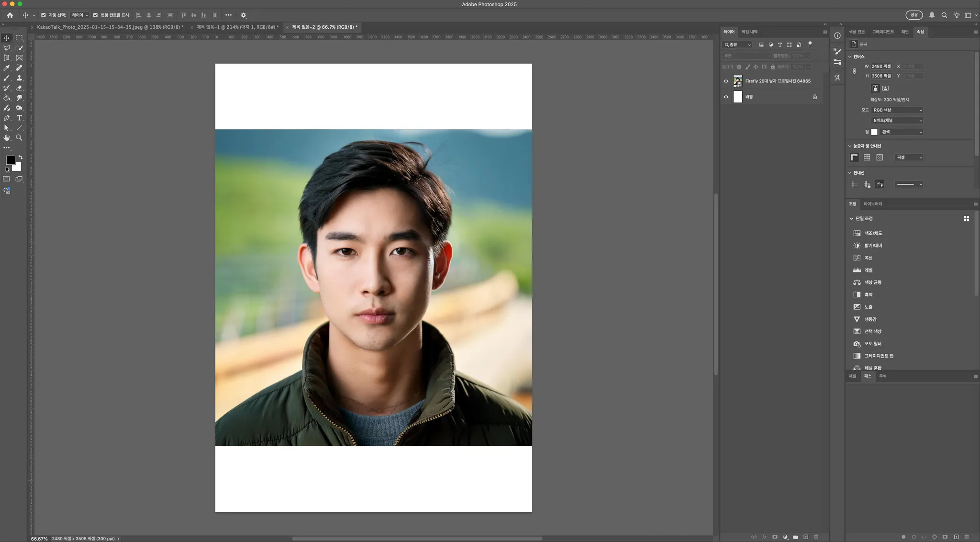Select the Hand tool
Viewport: 980px width, 542px height.
[7, 138]
